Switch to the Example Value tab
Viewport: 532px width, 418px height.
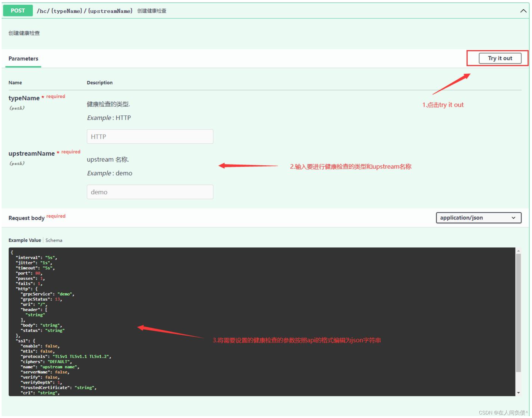point(25,240)
